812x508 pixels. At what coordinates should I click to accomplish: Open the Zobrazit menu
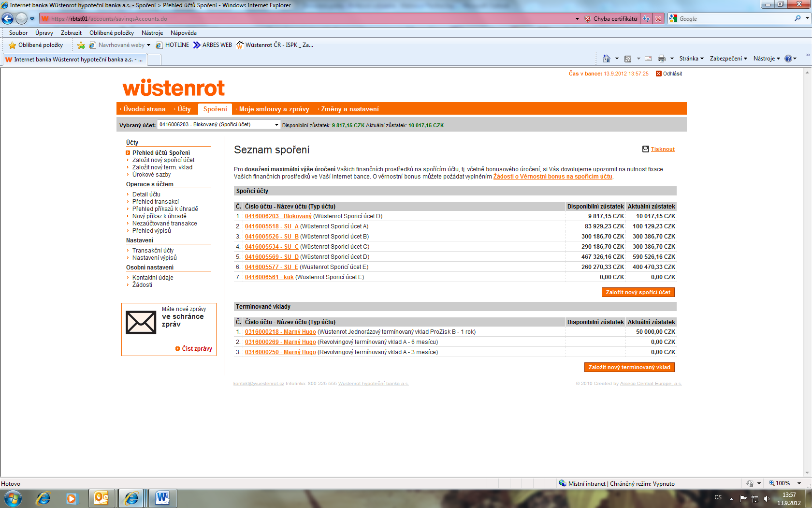pos(71,33)
